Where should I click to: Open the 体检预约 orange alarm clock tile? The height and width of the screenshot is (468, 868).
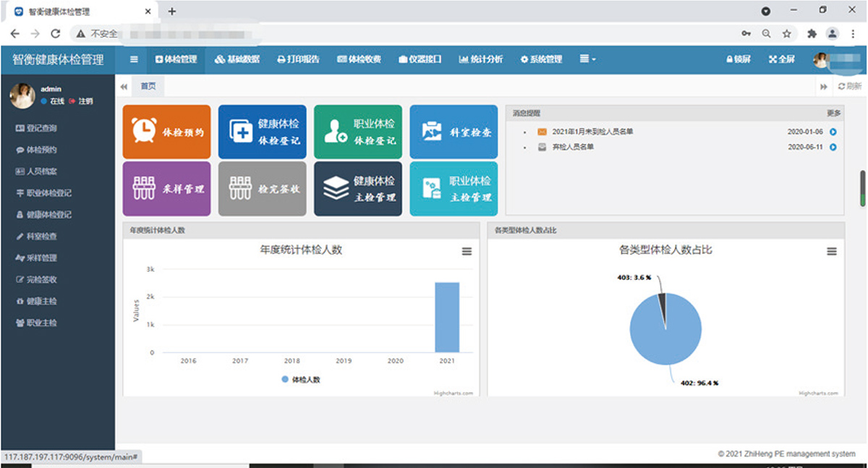click(x=166, y=132)
